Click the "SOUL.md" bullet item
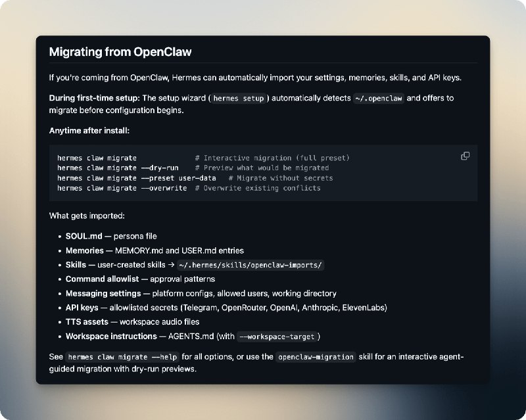526x420 pixels. click(80, 236)
